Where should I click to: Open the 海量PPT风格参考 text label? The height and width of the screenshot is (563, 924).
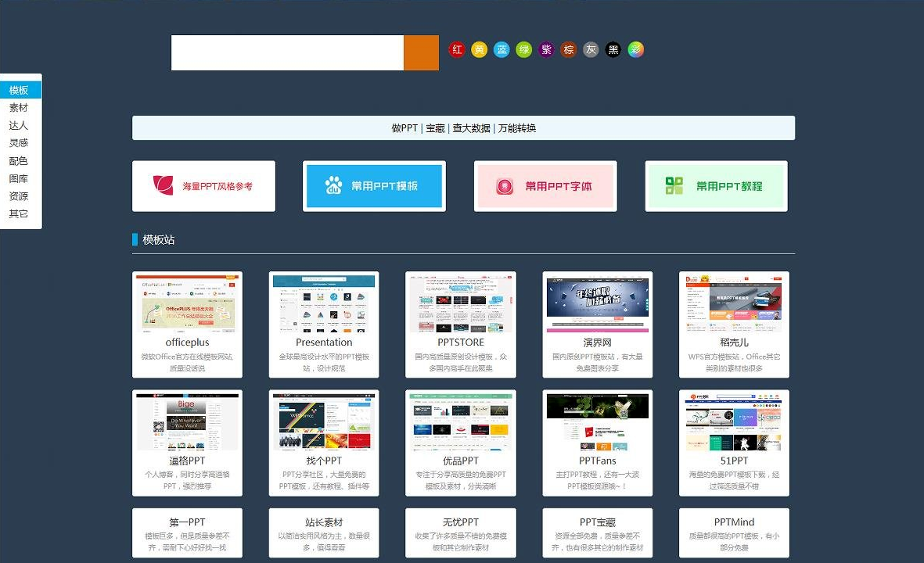218,186
